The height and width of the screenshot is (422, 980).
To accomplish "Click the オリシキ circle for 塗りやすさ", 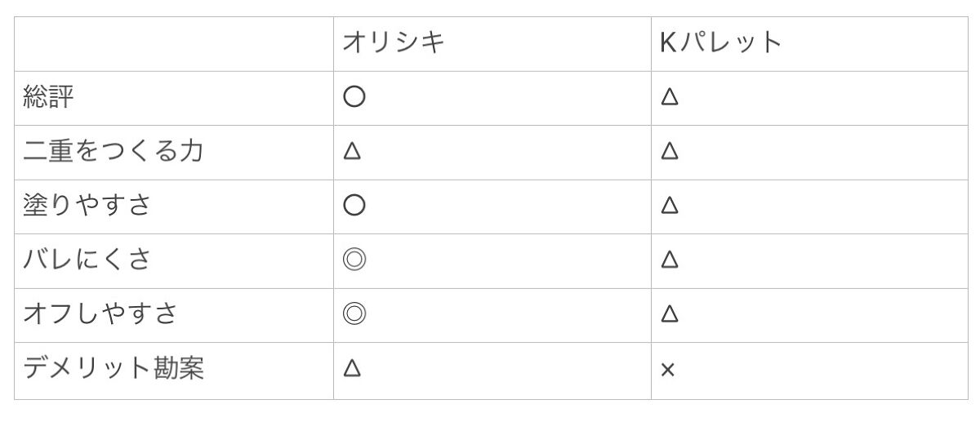I will coord(354,205).
